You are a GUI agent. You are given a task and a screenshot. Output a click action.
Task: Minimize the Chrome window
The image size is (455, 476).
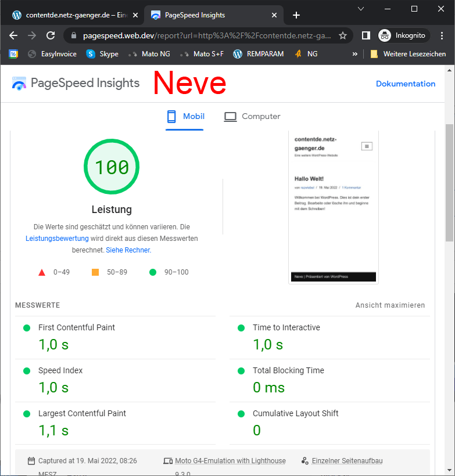(x=388, y=9)
